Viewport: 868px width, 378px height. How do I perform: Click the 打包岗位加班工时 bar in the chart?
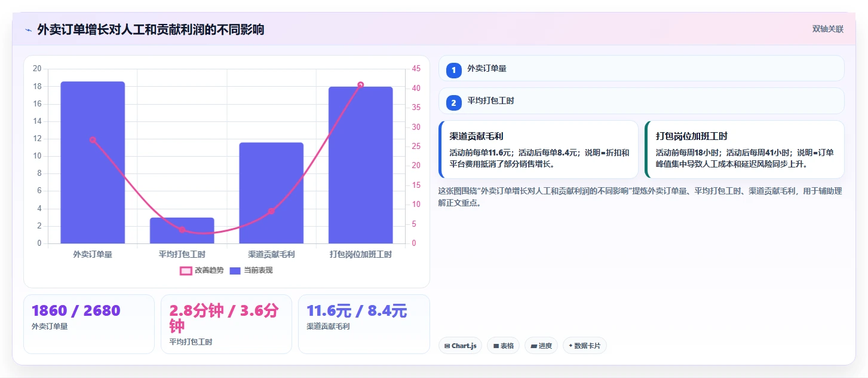pos(361,165)
